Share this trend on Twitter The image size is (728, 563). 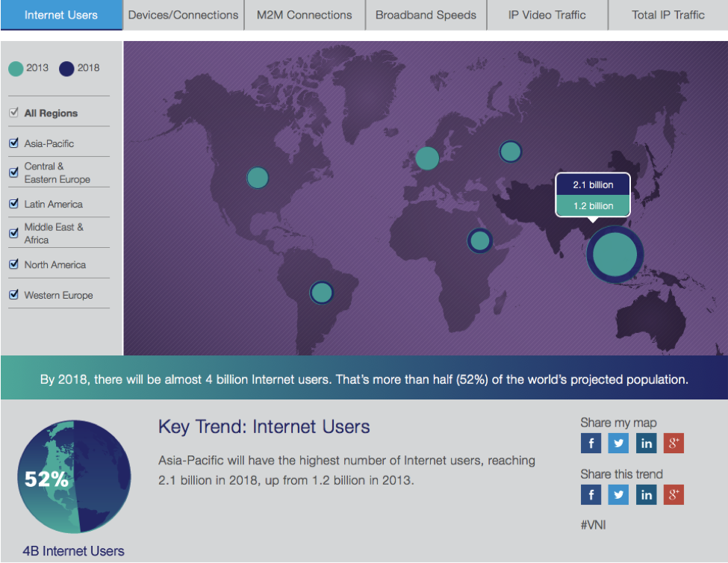point(618,494)
